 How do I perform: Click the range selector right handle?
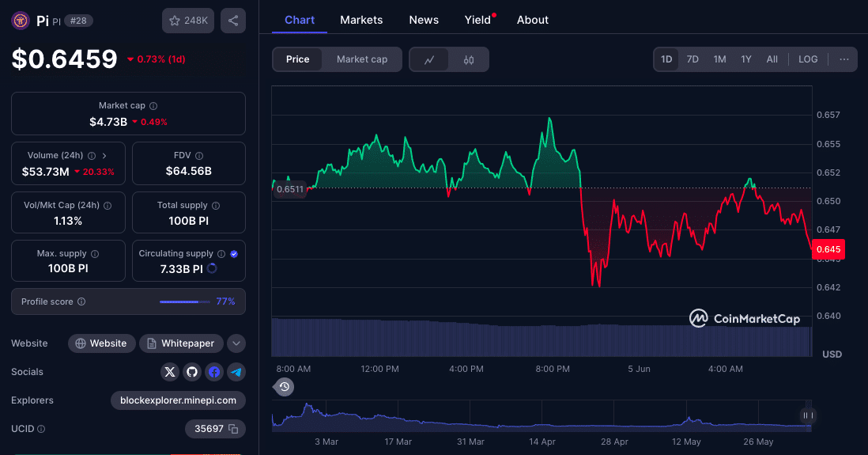[x=808, y=415]
